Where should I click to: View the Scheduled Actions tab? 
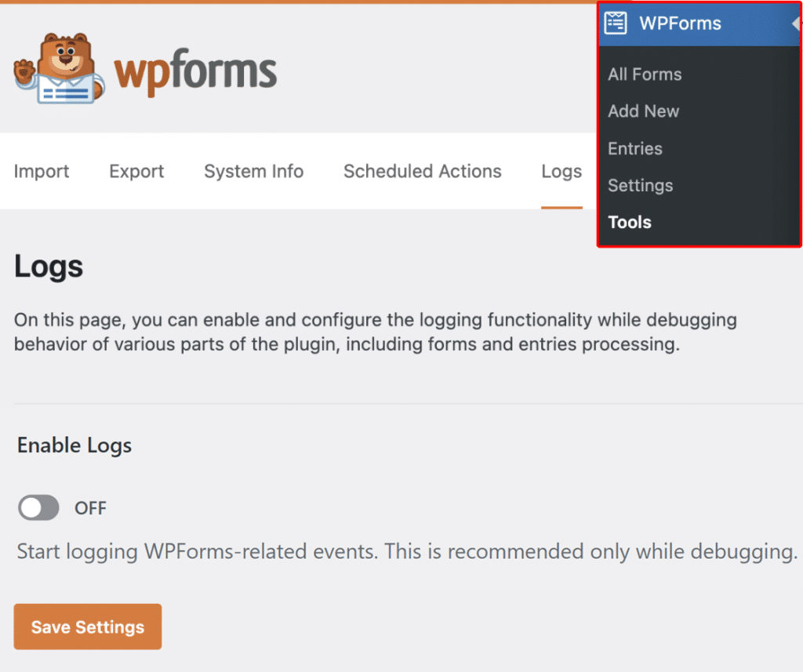(422, 171)
